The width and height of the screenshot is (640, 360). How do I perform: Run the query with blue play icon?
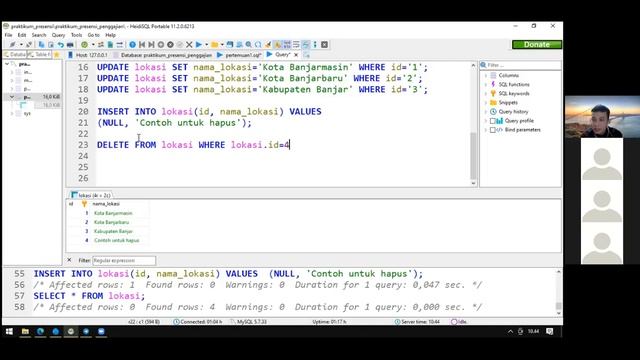click(x=199, y=44)
